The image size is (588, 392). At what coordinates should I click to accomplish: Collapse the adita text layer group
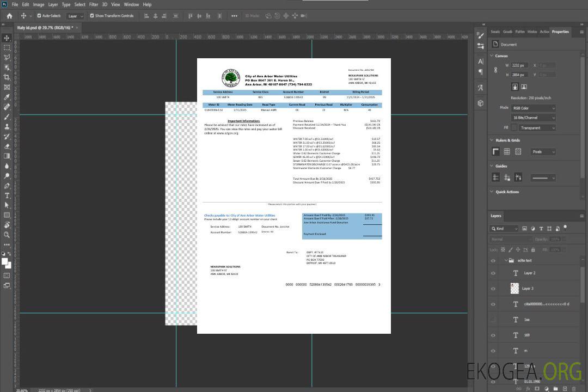pyautogui.click(x=506, y=260)
